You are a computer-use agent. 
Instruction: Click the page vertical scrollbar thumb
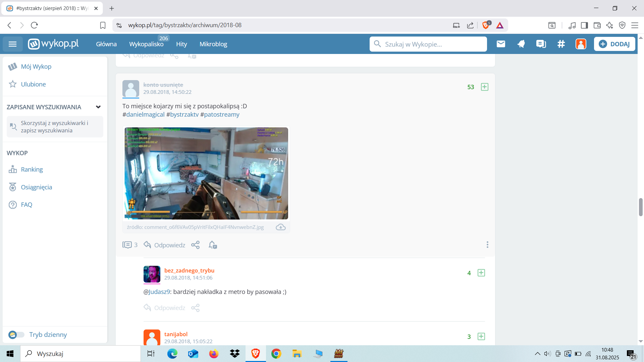(x=641, y=207)
